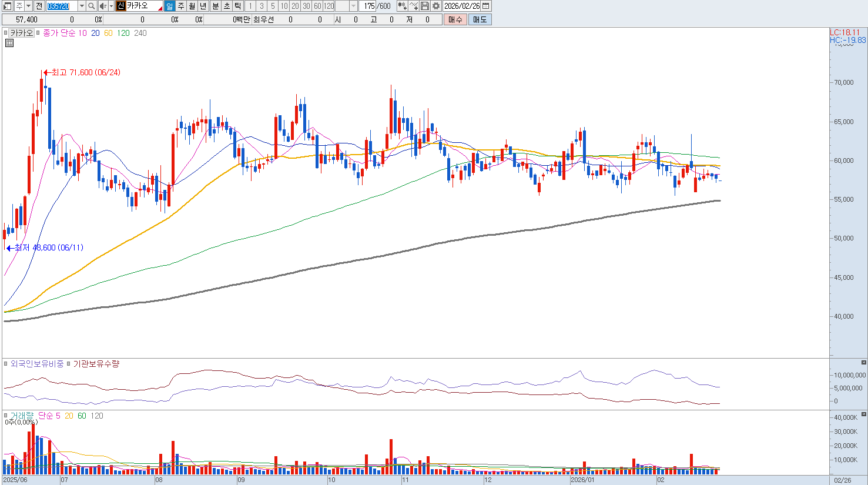Switch to the weekly 주 chart tab
The image size is (868, 485).
181,6
